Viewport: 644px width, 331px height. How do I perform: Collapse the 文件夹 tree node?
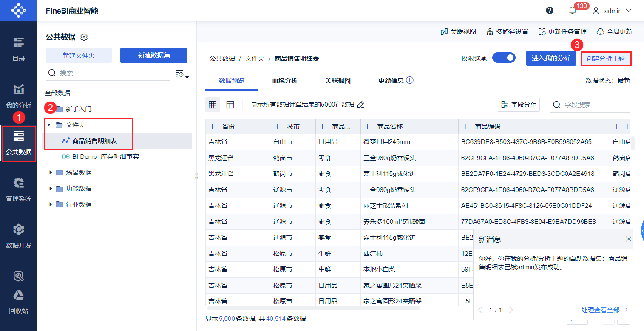pos(49,125)
